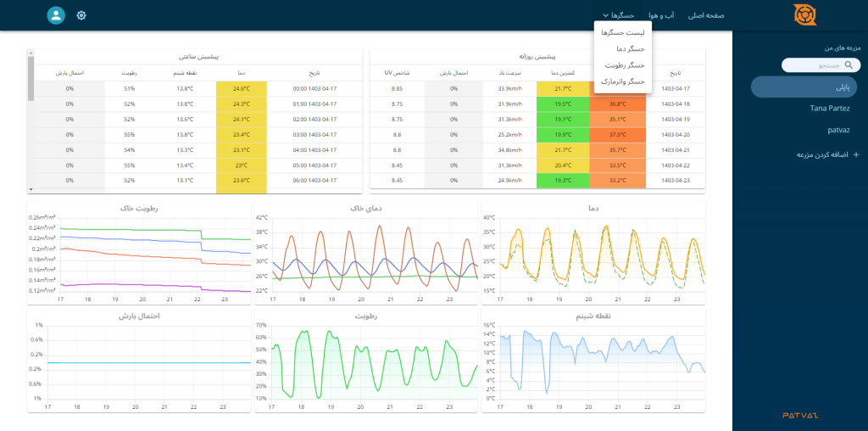
Task: Go to صفحه اصلی in the navbar
Action: coord(706,15)
